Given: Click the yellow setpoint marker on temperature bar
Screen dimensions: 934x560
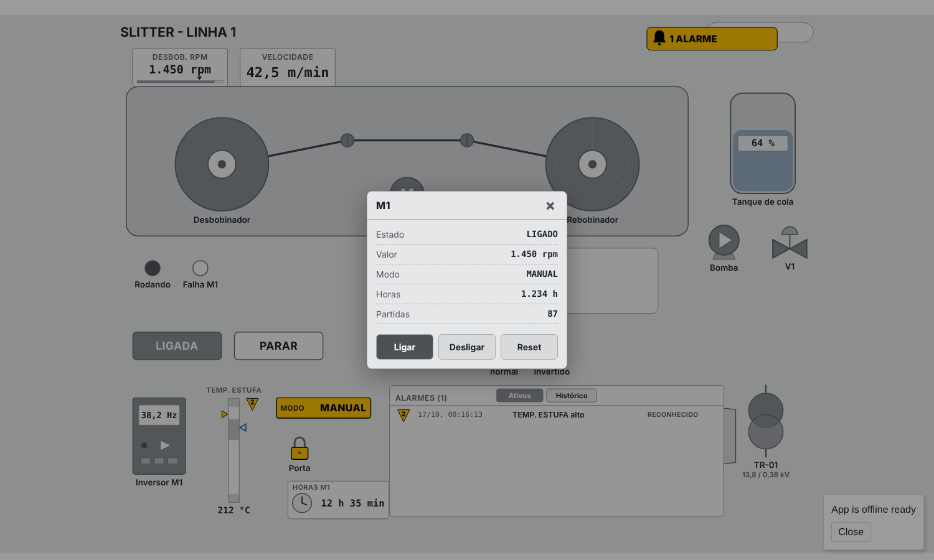Looking at the screenshot, I should coord(225,414).
